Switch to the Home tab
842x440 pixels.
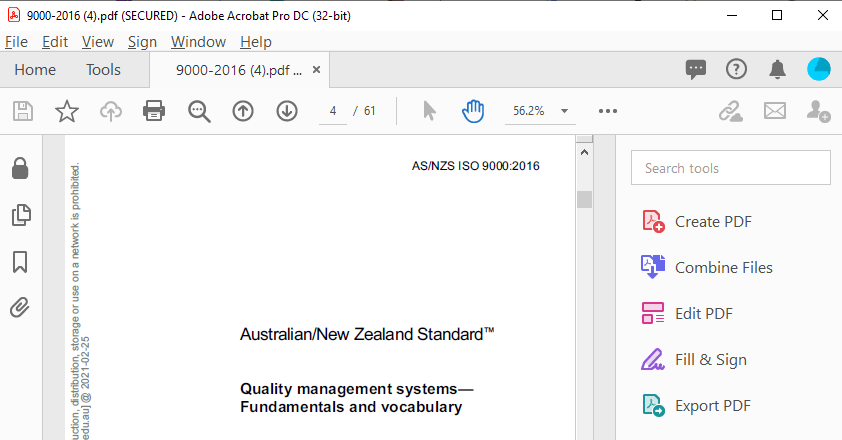pos(35,70)
